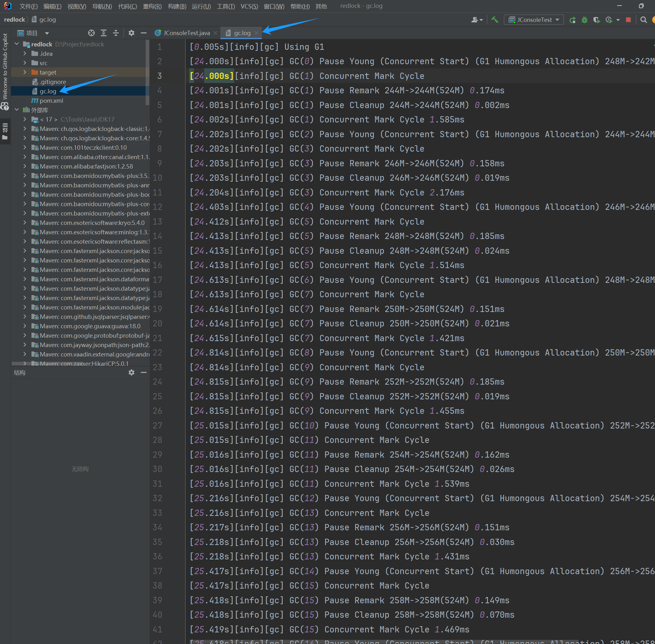Screen dimensions: 655x644
Task: Rerun JConsoleTest with green rerun icon
Action: click(572, 20)
